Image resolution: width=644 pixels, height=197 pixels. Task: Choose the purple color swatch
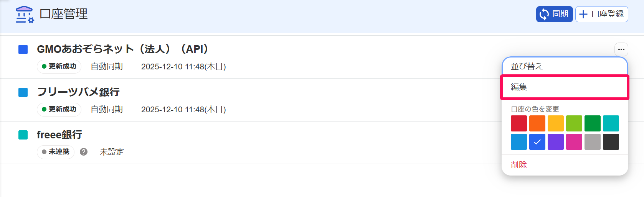(556, 142)
